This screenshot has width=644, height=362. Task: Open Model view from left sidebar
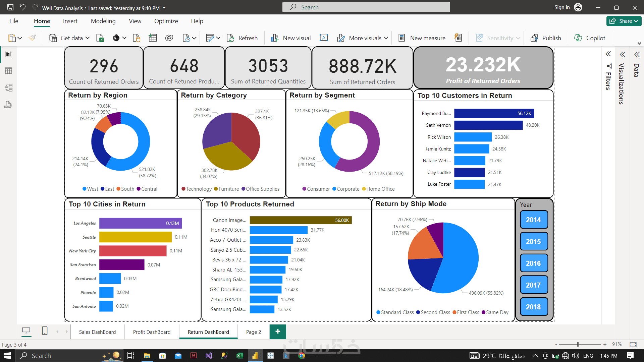coord(8,88)
